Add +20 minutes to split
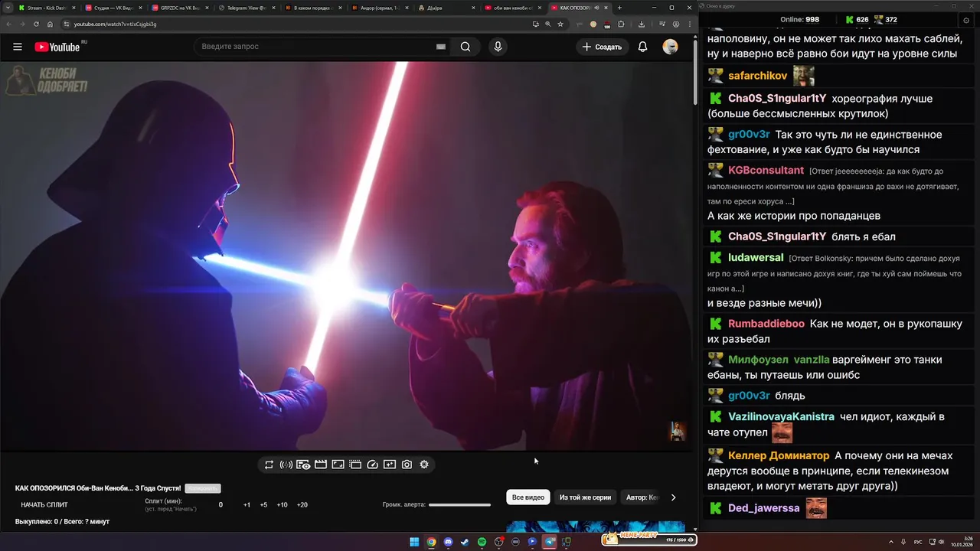This screenshot has height=551, width=980. pyautogui.click(x=302, y=505)
